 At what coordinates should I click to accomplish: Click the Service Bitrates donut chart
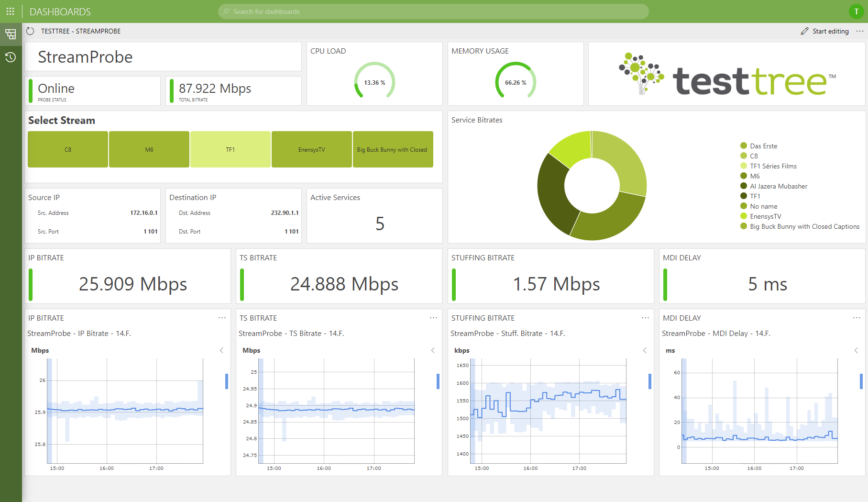click(x=592, y=186)
